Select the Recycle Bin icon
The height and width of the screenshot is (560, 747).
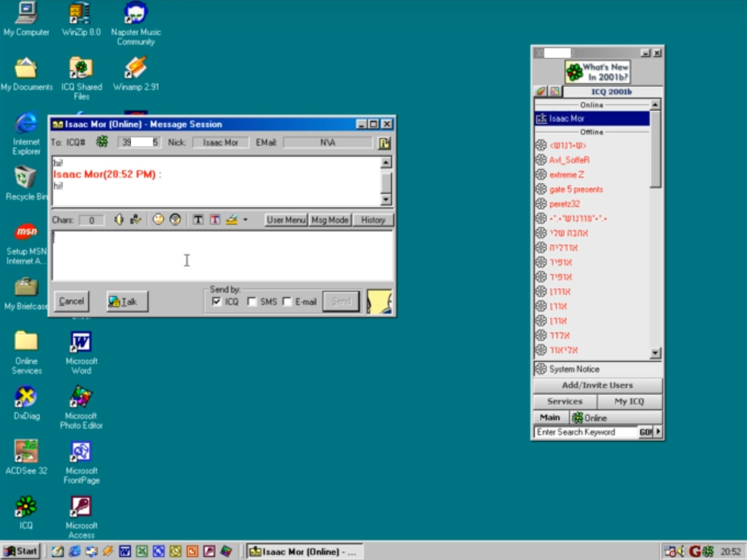click(26, 183)
